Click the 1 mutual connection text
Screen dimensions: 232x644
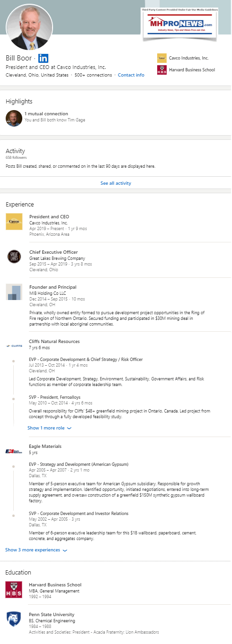tap(46, 114)
